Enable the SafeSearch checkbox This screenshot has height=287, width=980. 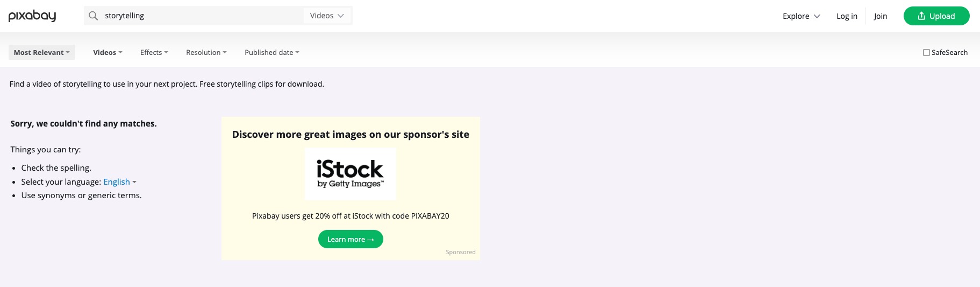coord(926,52)
